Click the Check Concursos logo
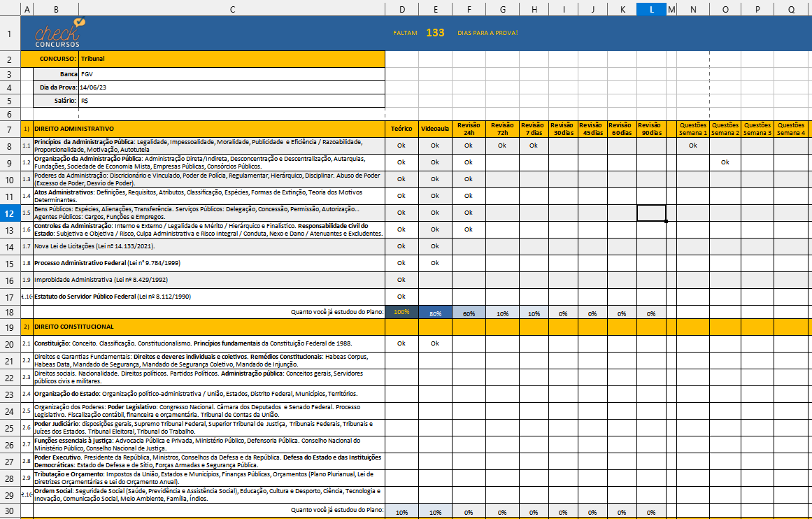The height and width of the screenshot is (519, 812). (x=59, y=33)
